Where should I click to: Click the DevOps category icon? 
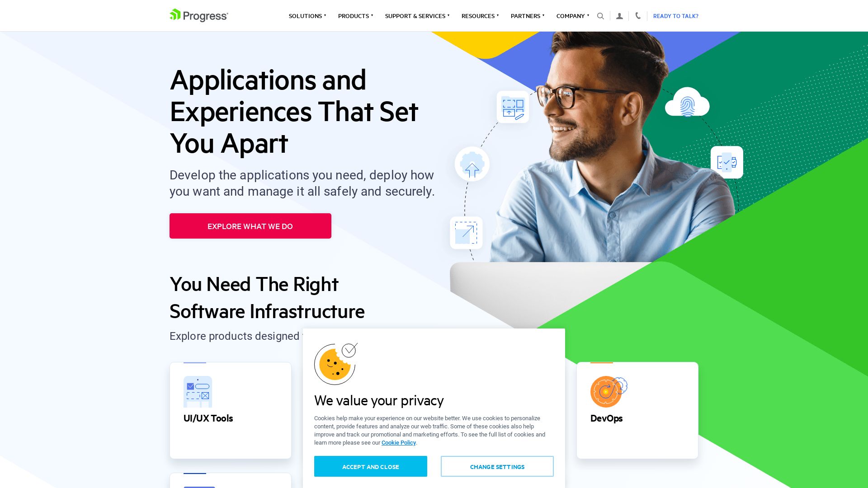point(609,391)
